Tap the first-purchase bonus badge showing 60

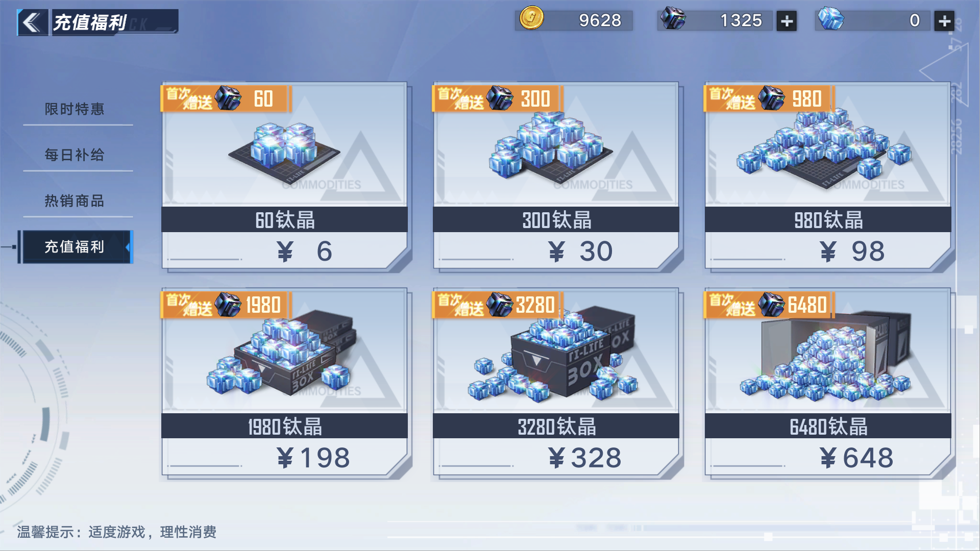(226, 98)
